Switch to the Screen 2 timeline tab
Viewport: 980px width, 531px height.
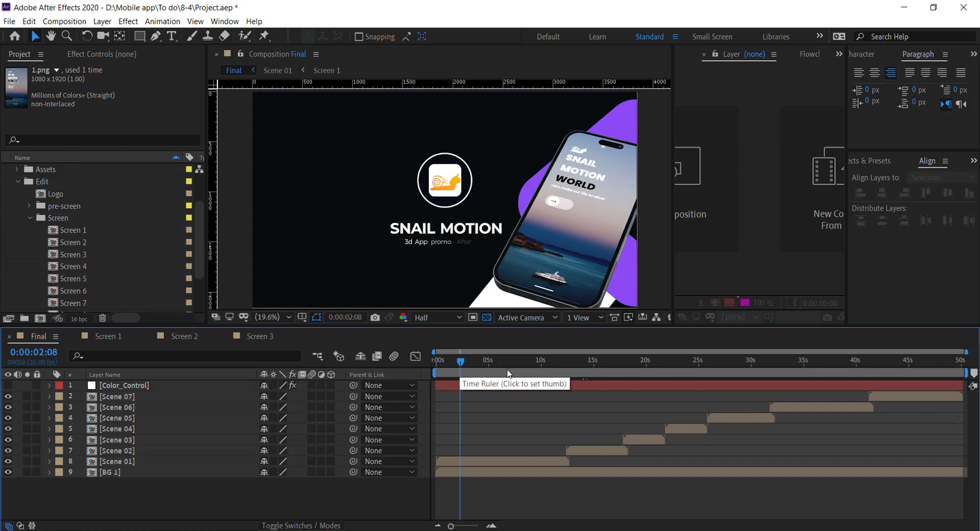[184, 336]
